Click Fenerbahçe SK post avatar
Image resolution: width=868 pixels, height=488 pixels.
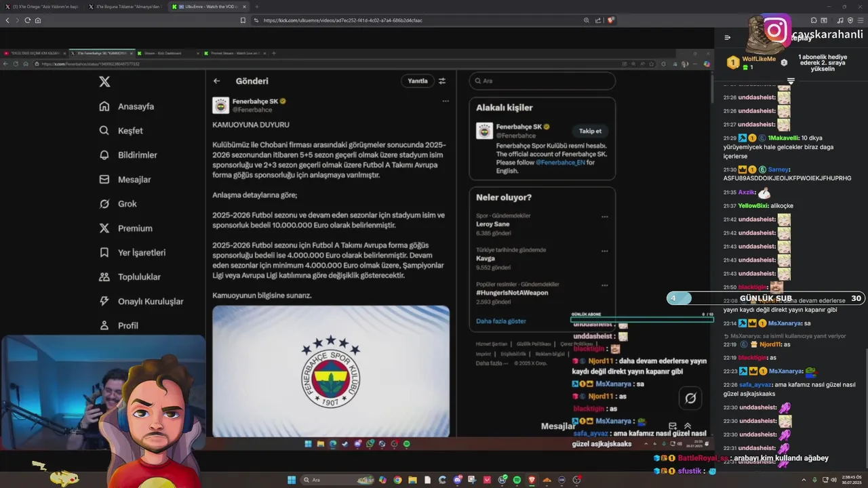220,105
